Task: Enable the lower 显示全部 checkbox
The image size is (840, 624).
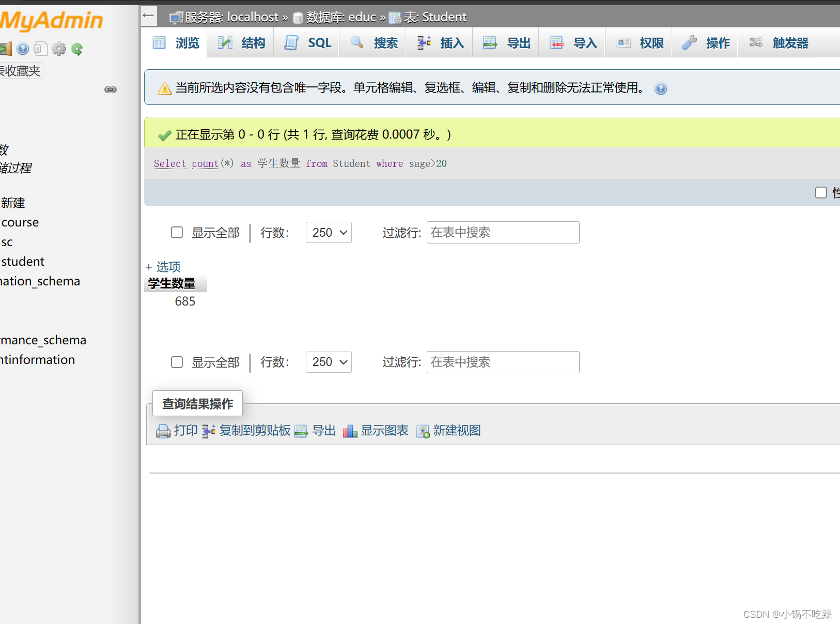Action: pyautogui.click(x=177, y=362)
